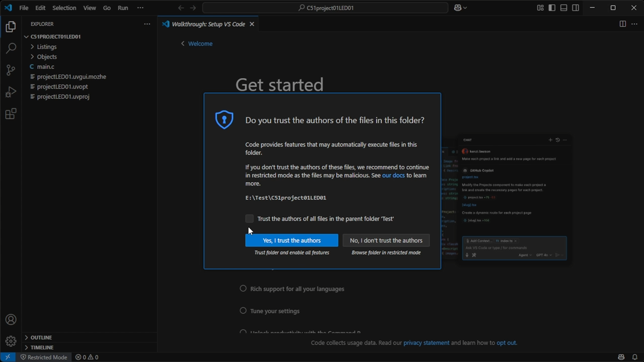This screenshot has width=644, height=362.
Task: Click the VS Code logo in title bar
Action: click(8, 8)
